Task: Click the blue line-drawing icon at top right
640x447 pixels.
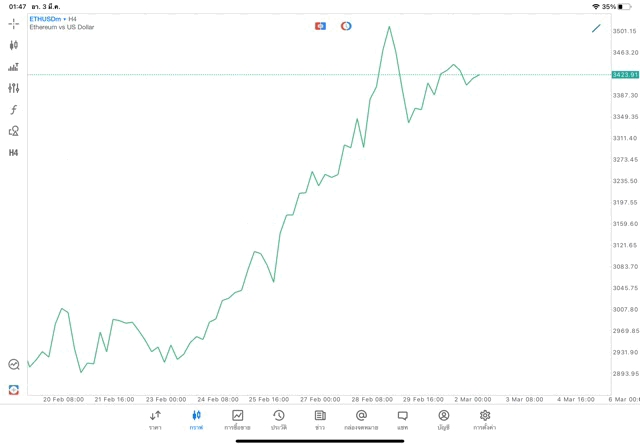Action: [596, 28]
